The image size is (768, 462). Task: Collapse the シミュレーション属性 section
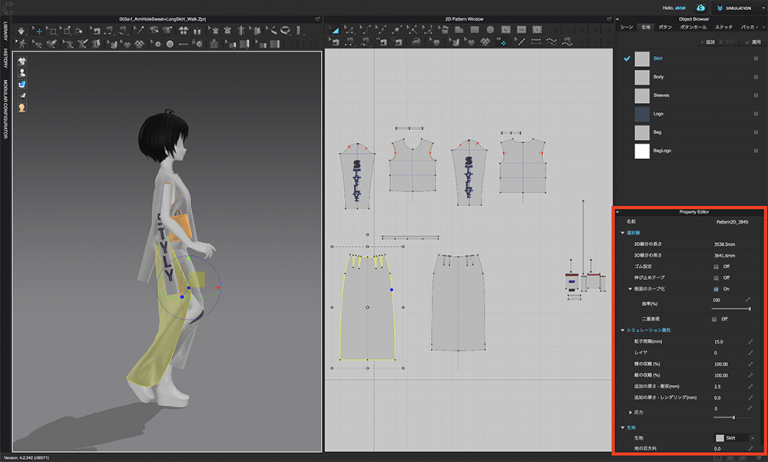(623, 330)
